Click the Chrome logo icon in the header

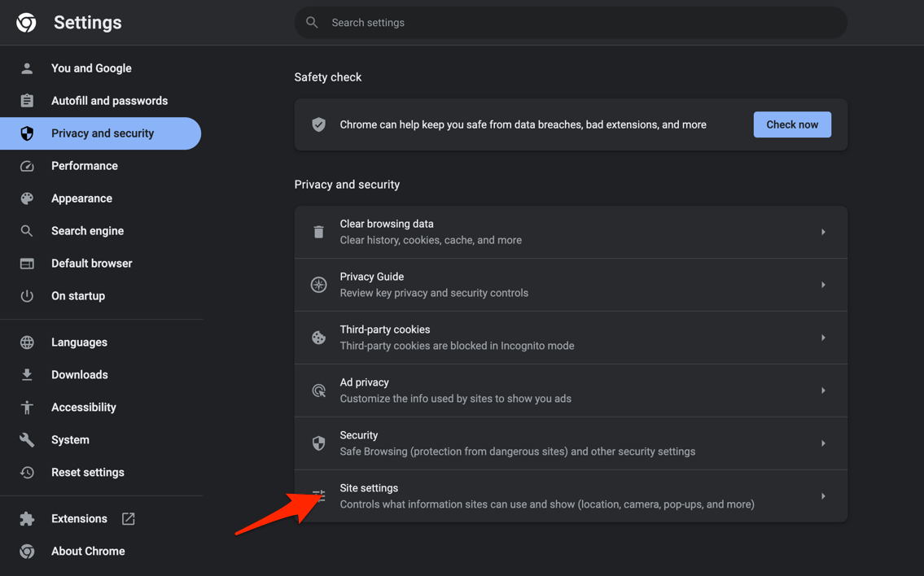pos(25,22)
